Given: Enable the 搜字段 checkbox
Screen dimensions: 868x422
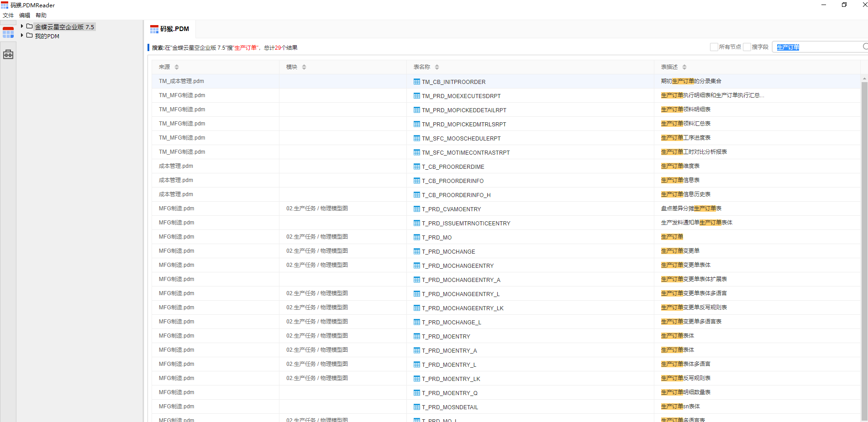Looking at the screenshot, I should tap(747, 47).
